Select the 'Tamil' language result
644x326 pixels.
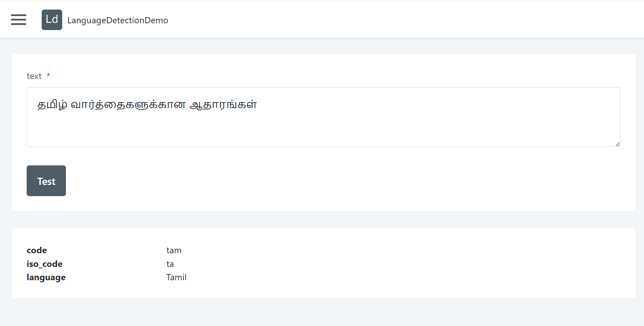pos(176,277)
